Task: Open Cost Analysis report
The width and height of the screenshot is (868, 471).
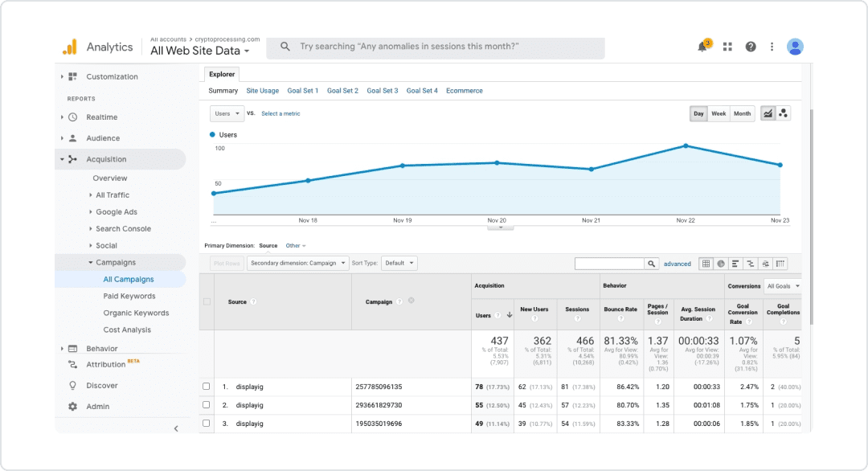Action: coord(127,330)
